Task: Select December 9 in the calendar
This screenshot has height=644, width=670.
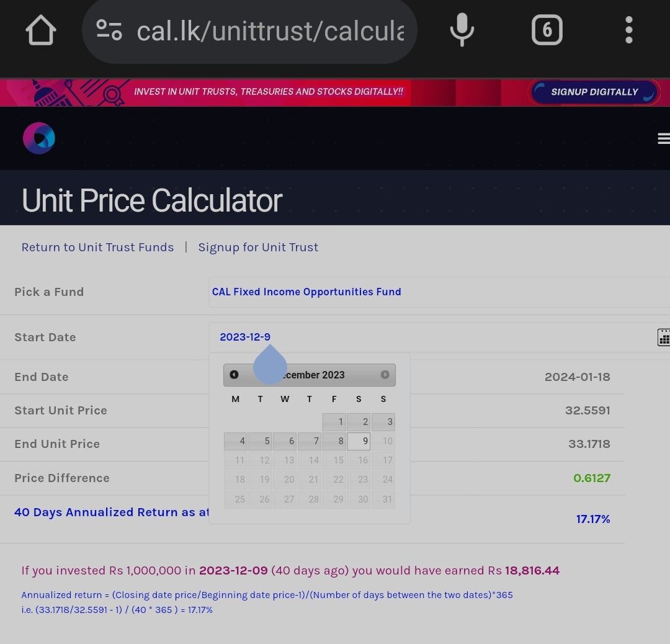Action: tap(359, 441)
